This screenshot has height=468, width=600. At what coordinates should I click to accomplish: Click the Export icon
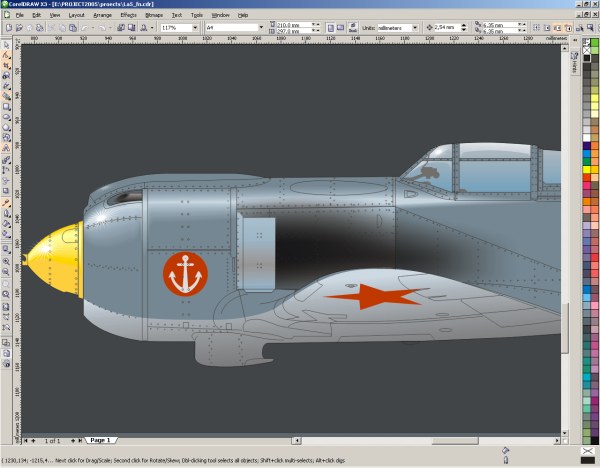[131, 28]
